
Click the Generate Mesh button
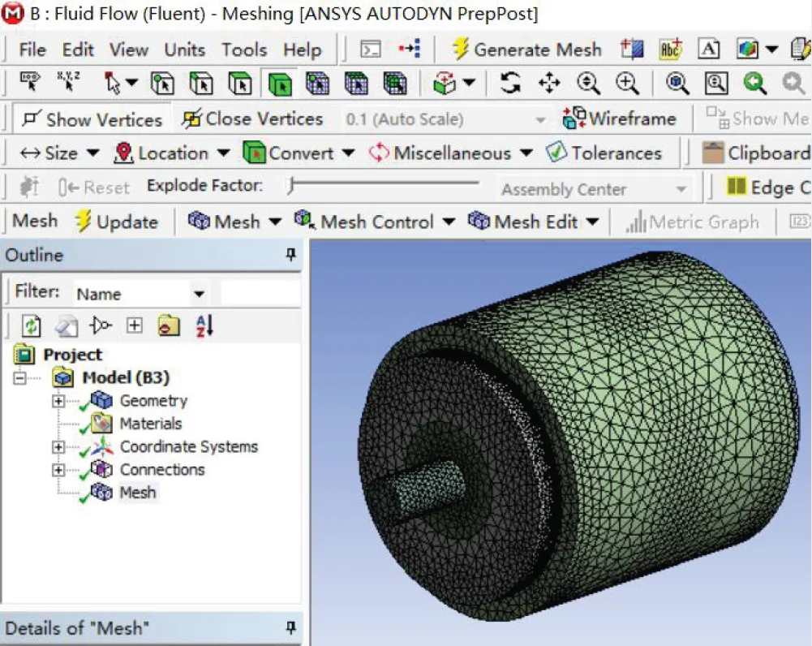coord(527,50)
